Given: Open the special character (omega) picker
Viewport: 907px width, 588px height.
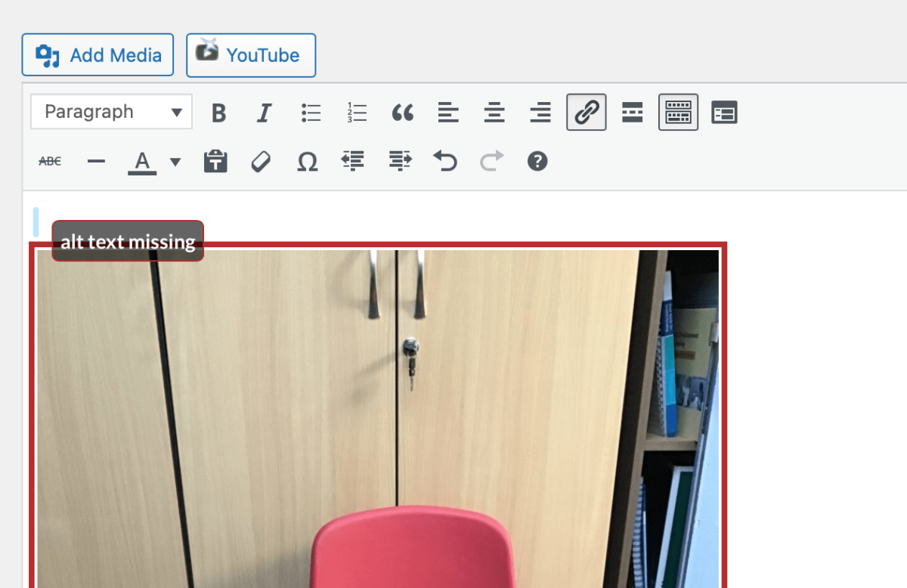Looking at the screenshot, I should click(x=307, y=161).
